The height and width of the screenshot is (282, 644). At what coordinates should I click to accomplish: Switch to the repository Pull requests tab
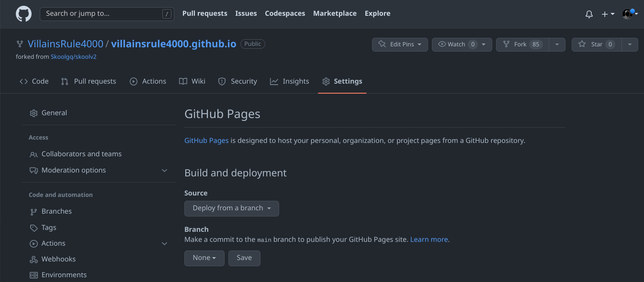coord(89,81)
